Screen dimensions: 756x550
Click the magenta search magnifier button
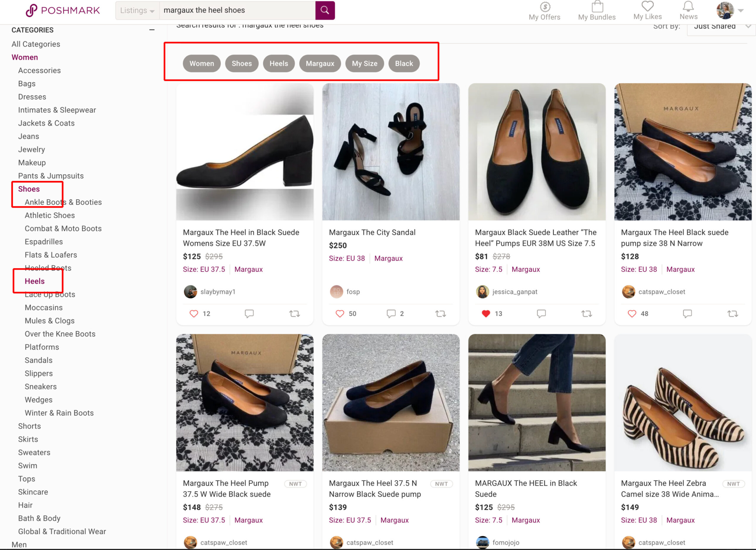click(325, 10)
